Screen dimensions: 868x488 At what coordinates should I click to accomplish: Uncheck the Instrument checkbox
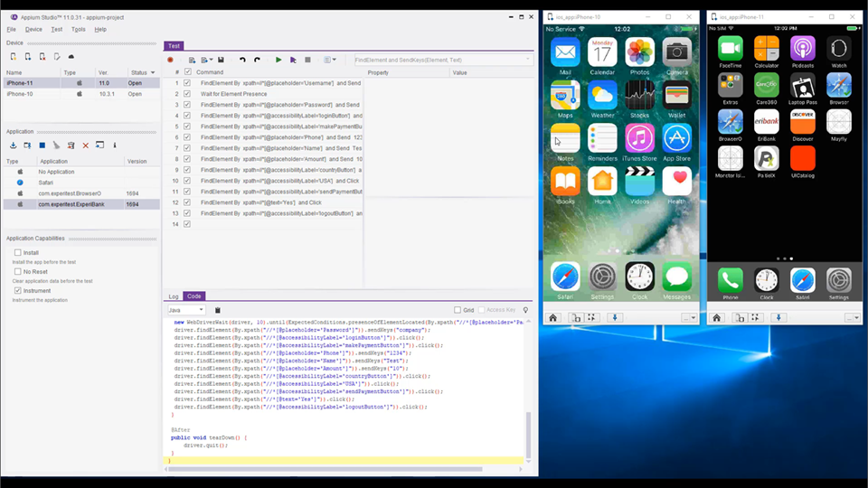click(18, 290)
